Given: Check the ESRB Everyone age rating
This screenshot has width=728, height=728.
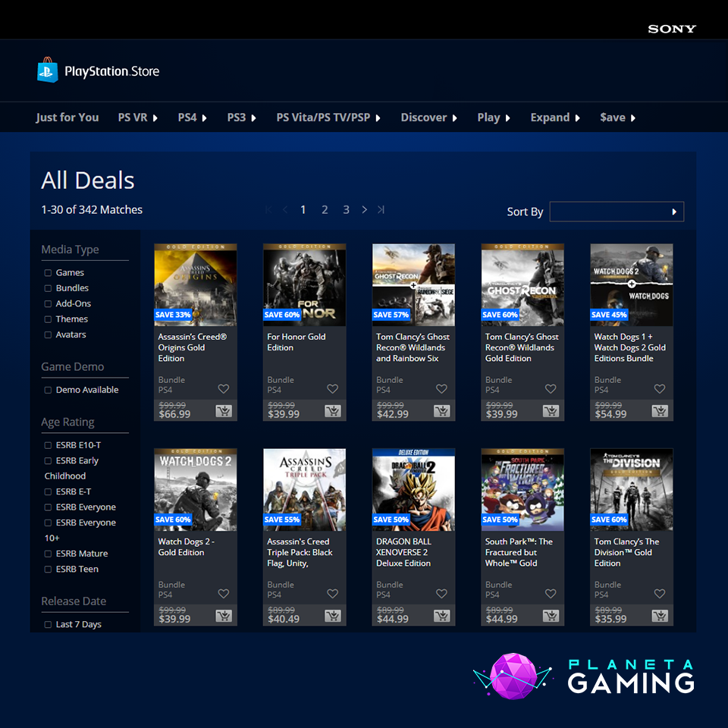Looking at the screenshot, I should point(48,507).
